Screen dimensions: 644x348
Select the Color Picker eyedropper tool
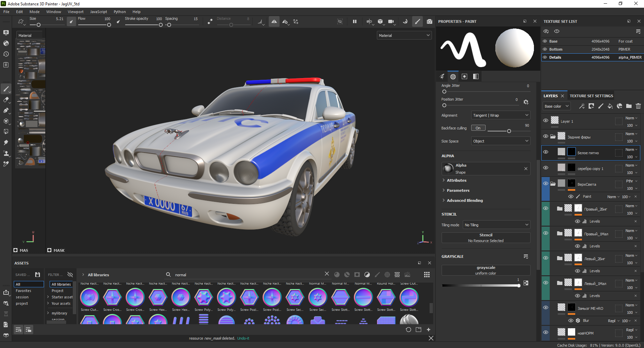click(x=6, y=164)
